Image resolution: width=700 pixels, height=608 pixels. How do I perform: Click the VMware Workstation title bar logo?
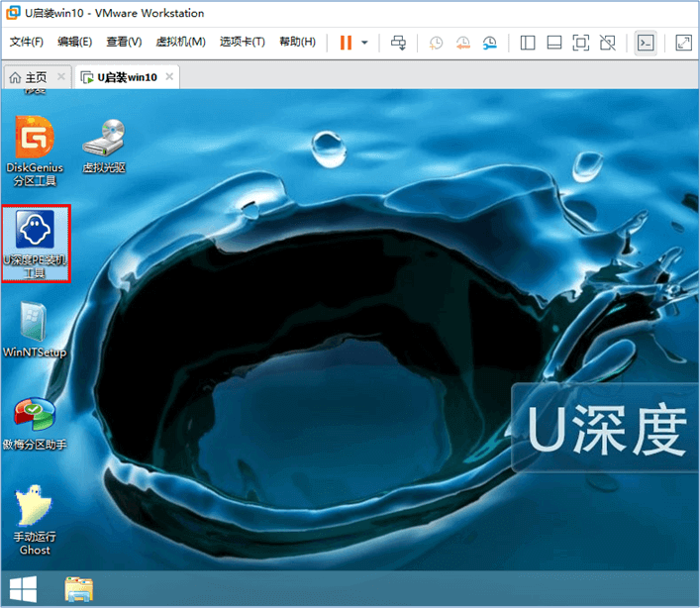click(x=13, y=13)
